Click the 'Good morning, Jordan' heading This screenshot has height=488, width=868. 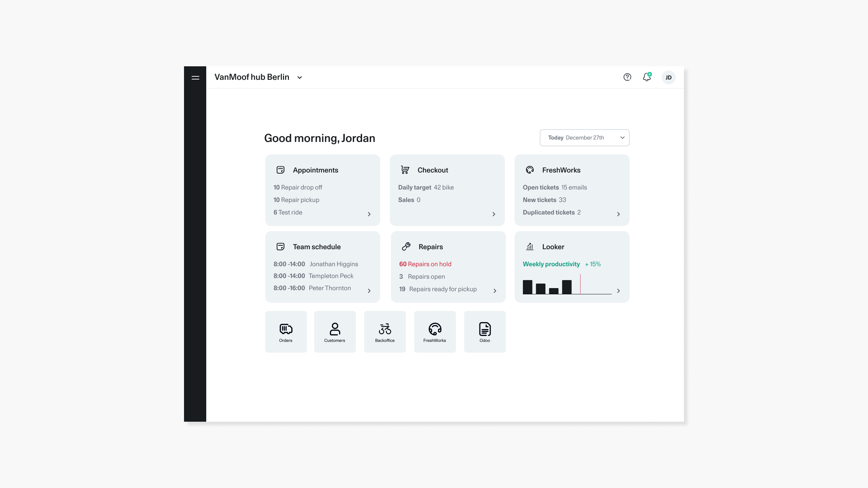click(320, 138)
